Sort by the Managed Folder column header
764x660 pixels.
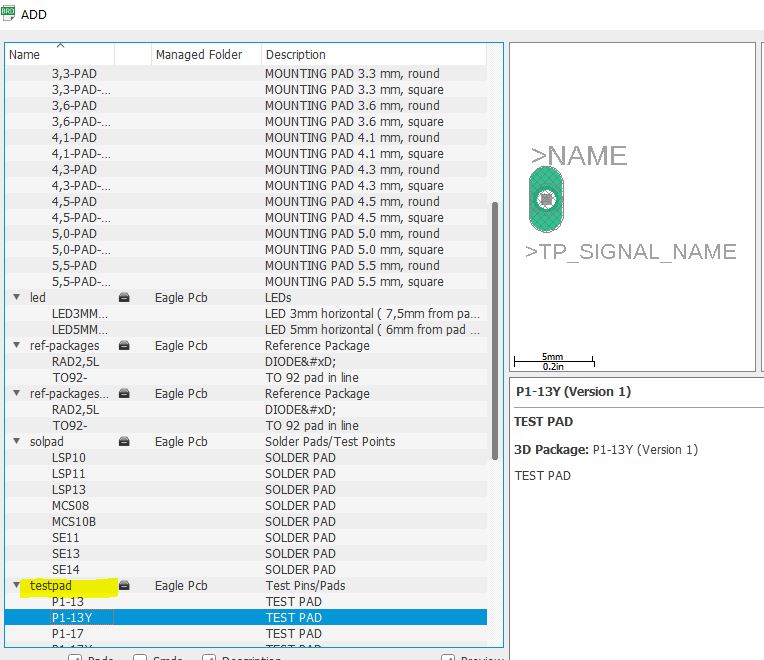[x=199, y=55]
